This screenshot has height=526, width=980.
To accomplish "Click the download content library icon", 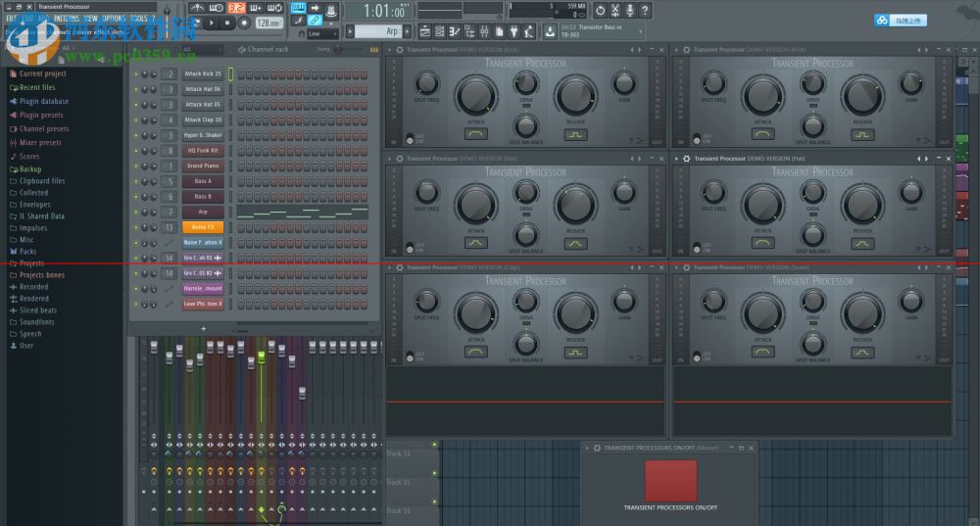I will coord(550,31).
